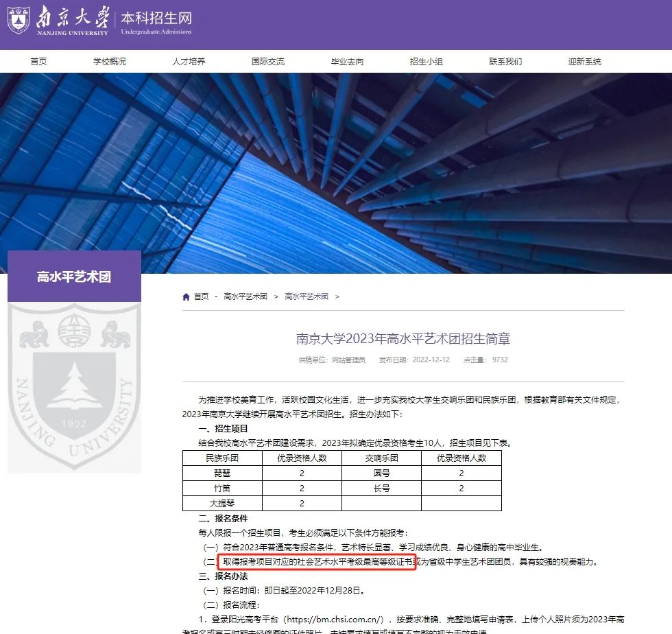Click the article title 南京大学2023年高水平艺术团招生简章

point(403,339)
